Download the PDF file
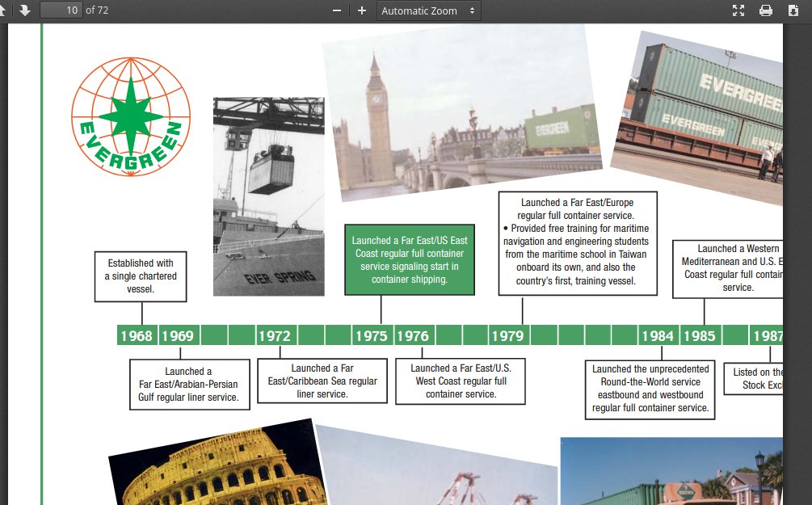The width and height of the screenshot is (812, 505). 793,11
